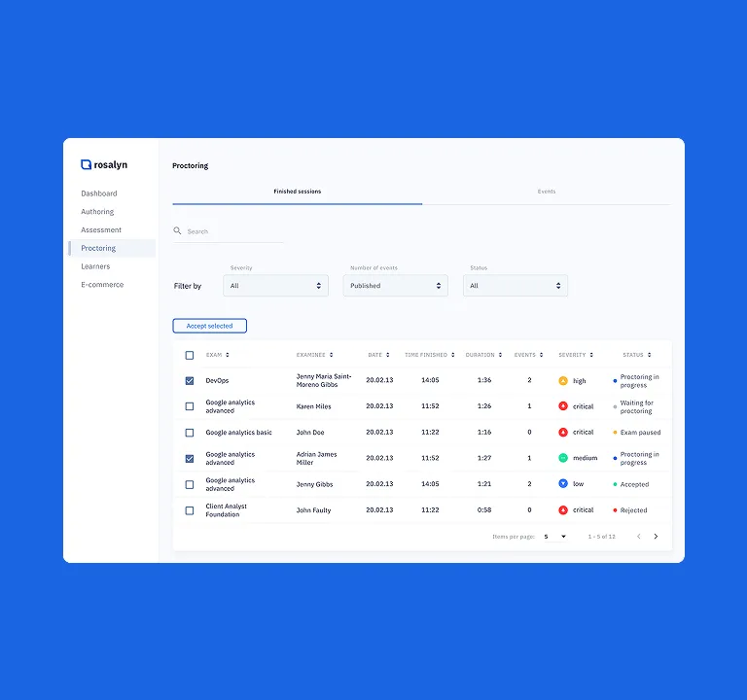Viewport: 747px width, 700px height.
Task: Uncheck Adrian James Miller row checkbox
Action: click(190, 459)
